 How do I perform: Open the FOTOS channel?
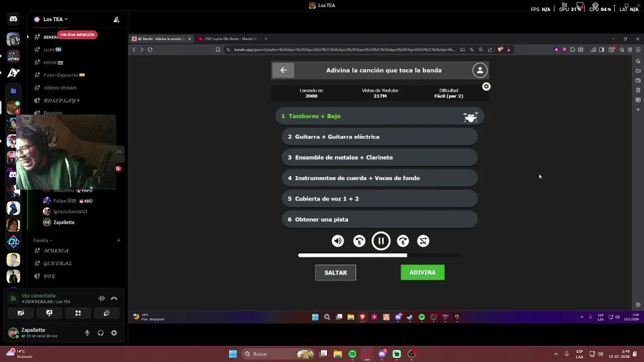tap(53, 63)
